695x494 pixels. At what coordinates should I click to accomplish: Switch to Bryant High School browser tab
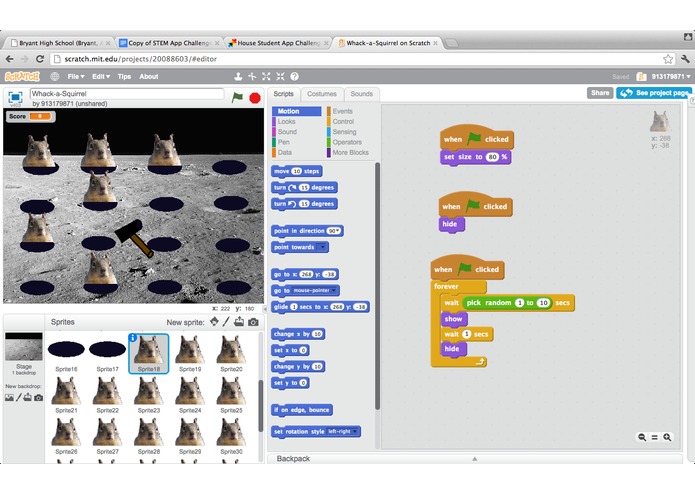(x=59, y=43)
